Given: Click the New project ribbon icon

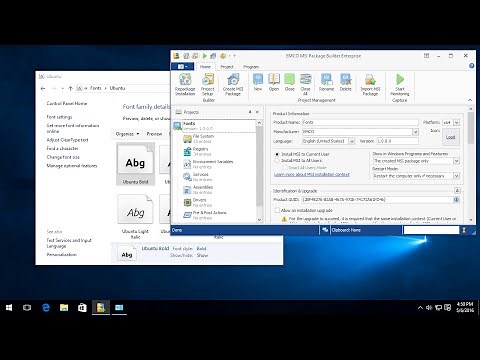Looking at the screenshot, I should point(258,82).
